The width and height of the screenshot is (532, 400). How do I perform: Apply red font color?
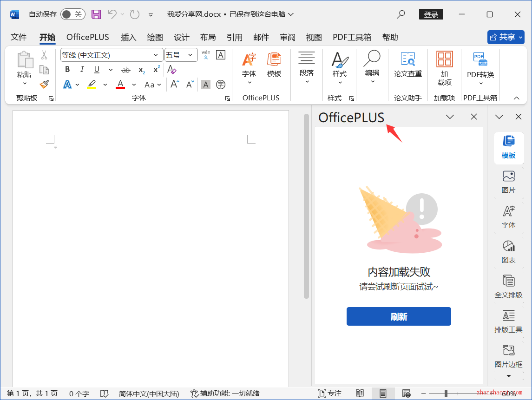tap(120, 85)
